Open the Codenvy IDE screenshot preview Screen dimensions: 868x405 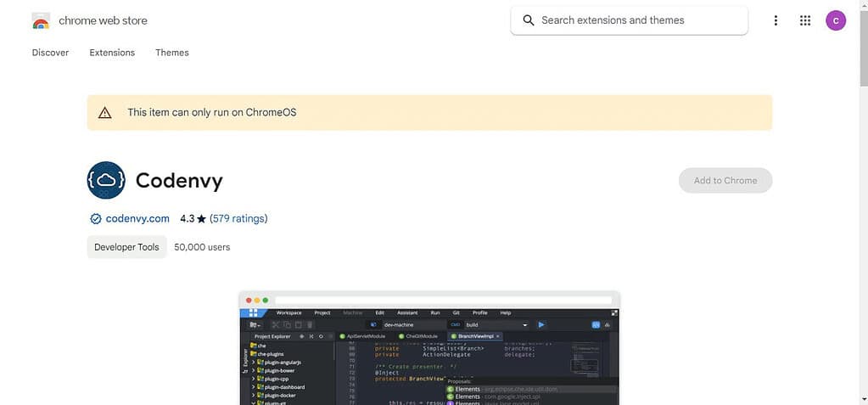point(429,348)
